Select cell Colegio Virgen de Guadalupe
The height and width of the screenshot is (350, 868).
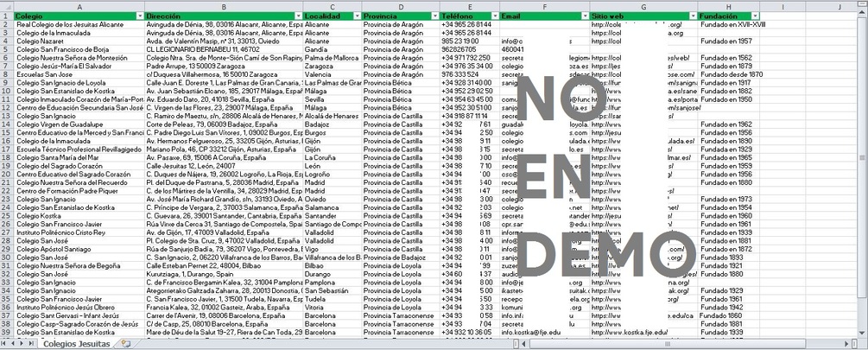pyautogui.click(x=79, y=124)
